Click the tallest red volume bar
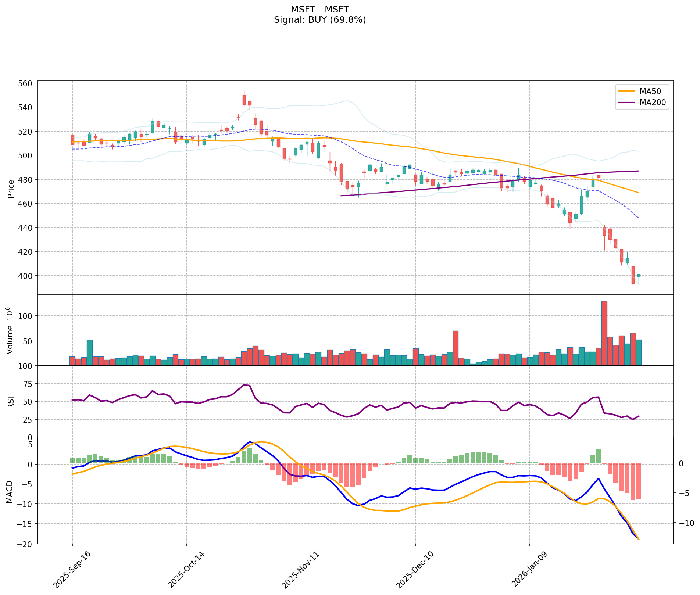Viewport: 700px width, 595px height. (x=604, y=333)
